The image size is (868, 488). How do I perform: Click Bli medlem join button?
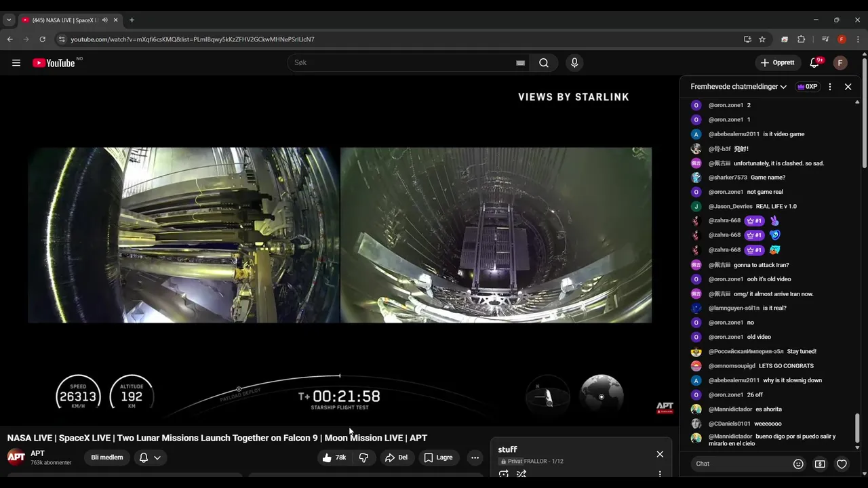point(107,457)
